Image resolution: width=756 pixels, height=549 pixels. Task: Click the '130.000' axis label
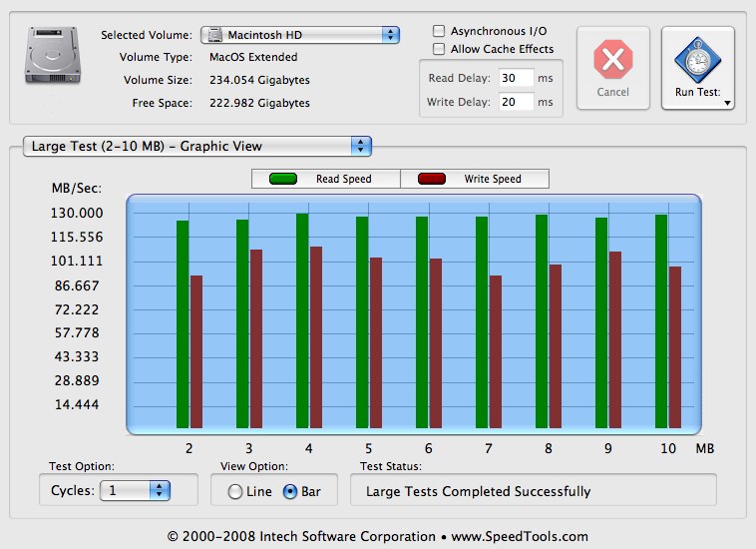77,213
